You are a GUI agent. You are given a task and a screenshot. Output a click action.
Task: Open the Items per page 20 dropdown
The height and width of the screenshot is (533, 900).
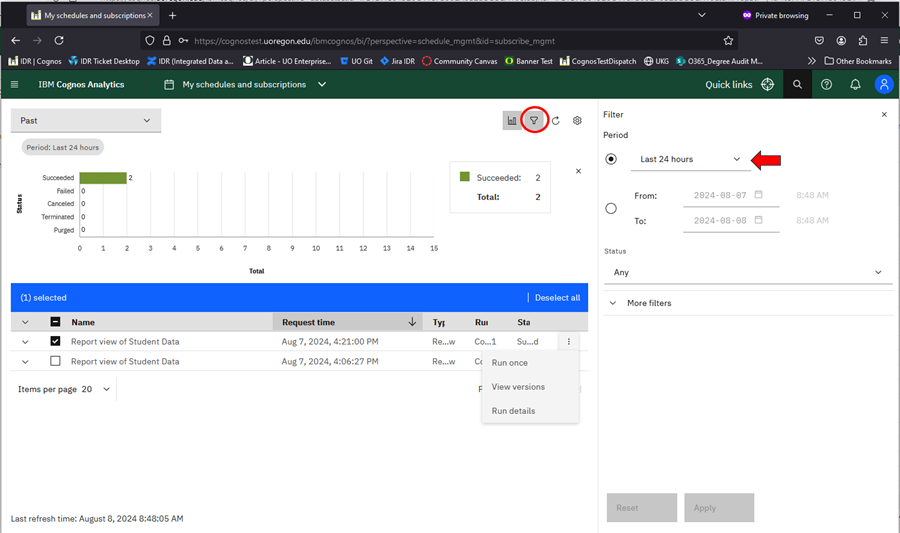click(x=95, y=389)
